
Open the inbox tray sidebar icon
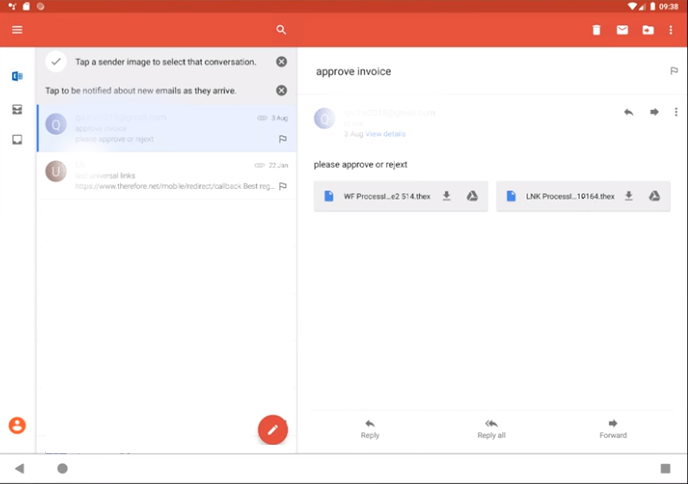(x=17, y=140)
